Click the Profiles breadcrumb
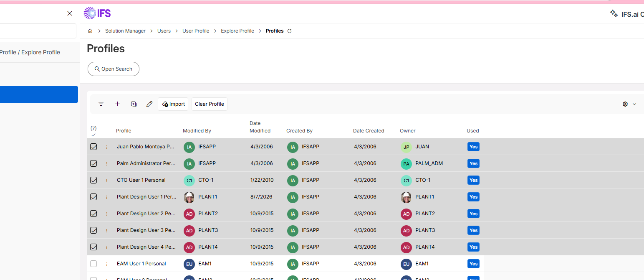Image resolution: width=644 pixels, height=280 pixels. [275, 31]
